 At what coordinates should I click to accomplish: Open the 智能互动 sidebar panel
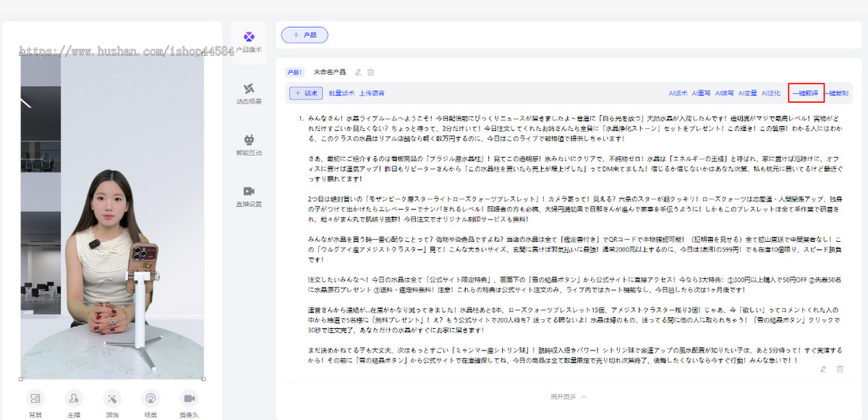(249, 145)
